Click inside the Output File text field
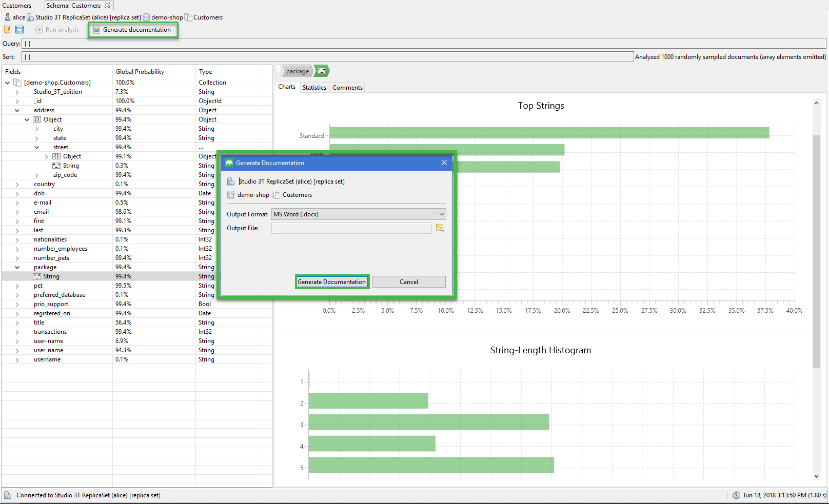 coord(351,228)
